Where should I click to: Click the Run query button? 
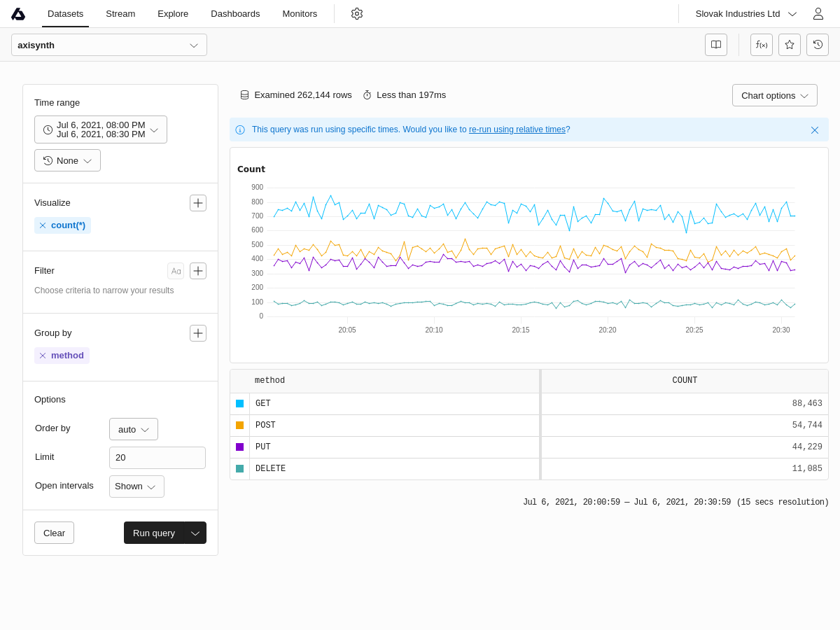[x=154, y=533]
